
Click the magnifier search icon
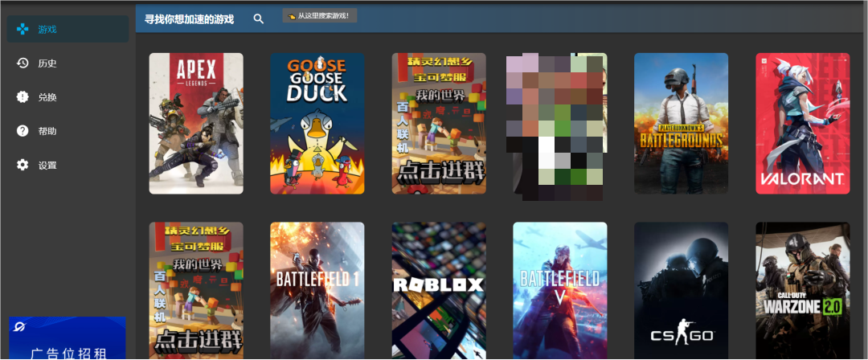[259, 18]
